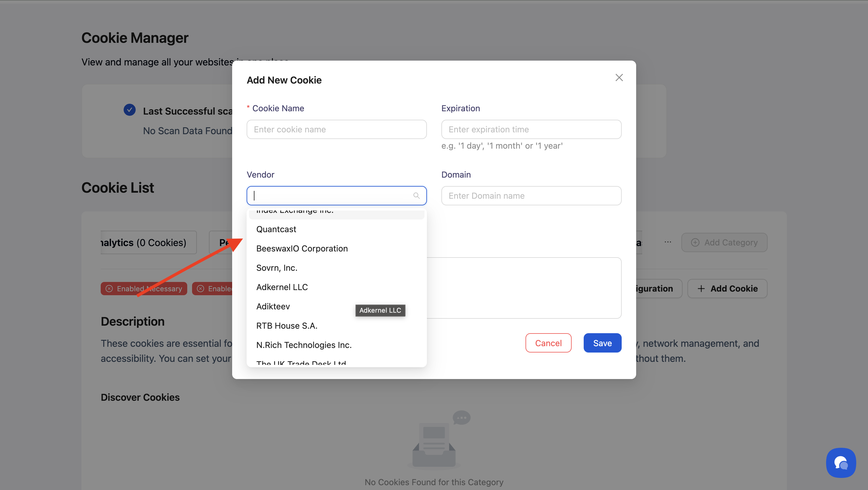
Task: Click the plus icon on Add Cookie
Action: (701, 289)
